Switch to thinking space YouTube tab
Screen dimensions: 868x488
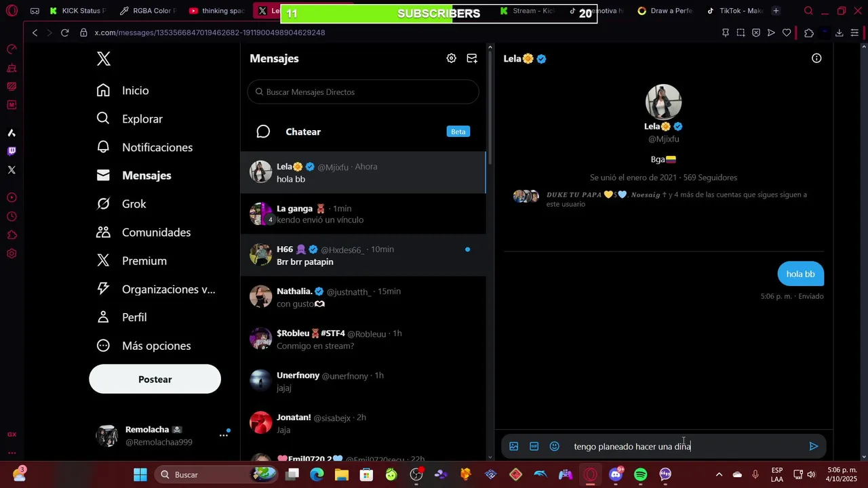[217, 11]
